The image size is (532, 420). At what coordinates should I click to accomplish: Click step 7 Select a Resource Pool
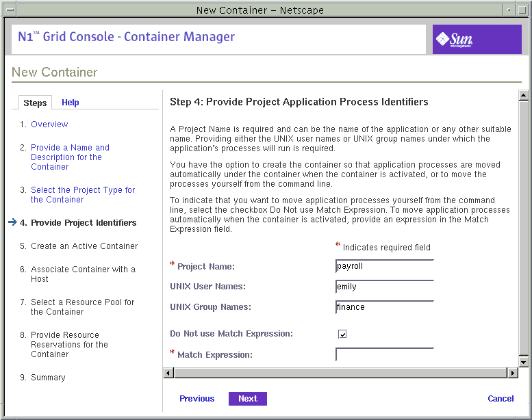(x=82, y=306)
